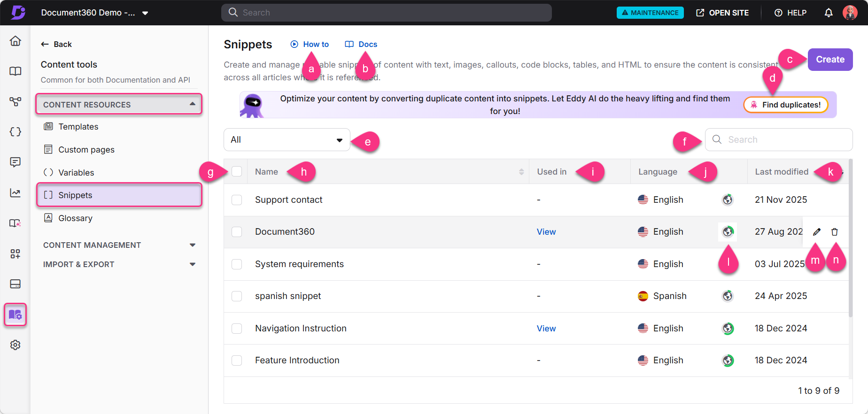The width and height of the screenshot is (868, 414).
Task: Click the Find duplicates! button
Action: point(785,105)
